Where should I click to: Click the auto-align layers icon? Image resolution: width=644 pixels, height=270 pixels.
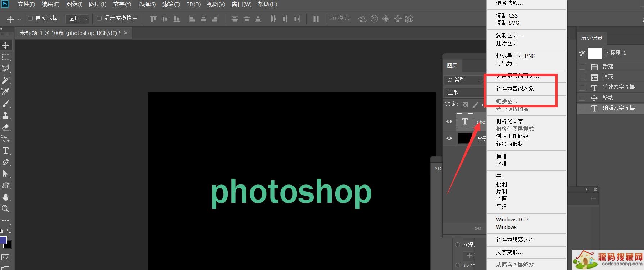[316, 19]
